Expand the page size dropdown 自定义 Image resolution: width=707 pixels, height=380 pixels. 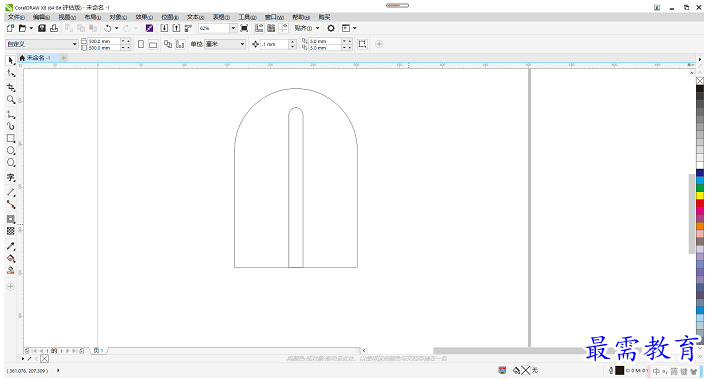pyautogui.click(x=75, y=44)
